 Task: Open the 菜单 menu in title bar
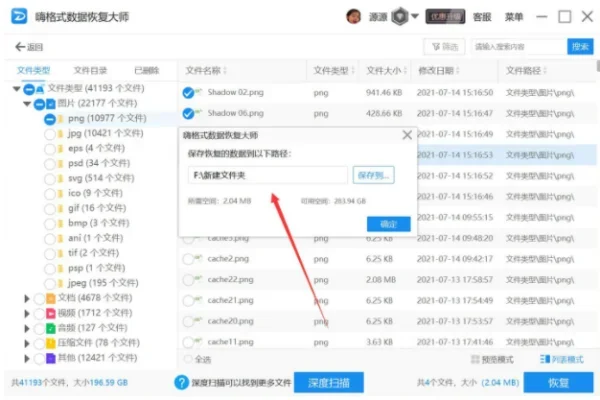(514, 17)
